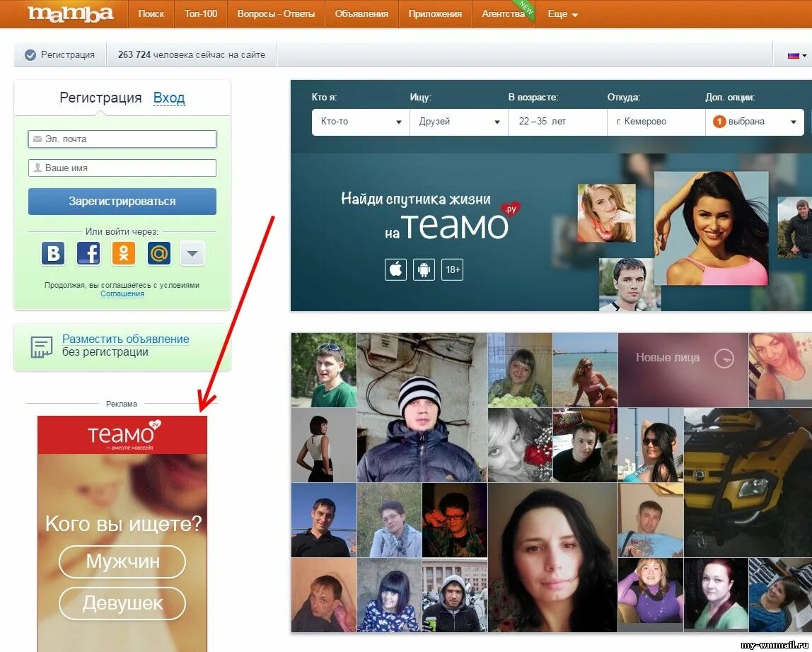This screenshot has height=652, width=812.
Task: Open Агентства menu item
Action: point(503,14)
